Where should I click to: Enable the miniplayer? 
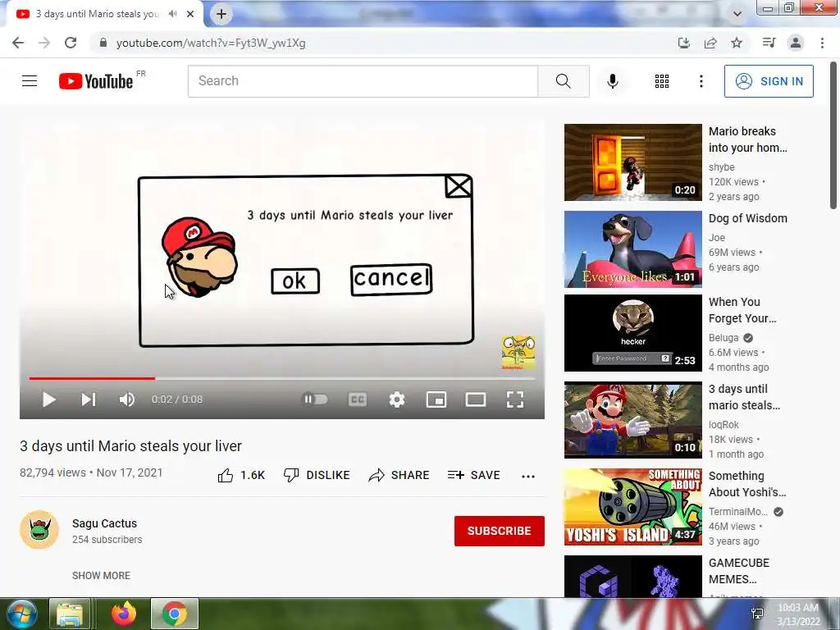pos(436,399)
